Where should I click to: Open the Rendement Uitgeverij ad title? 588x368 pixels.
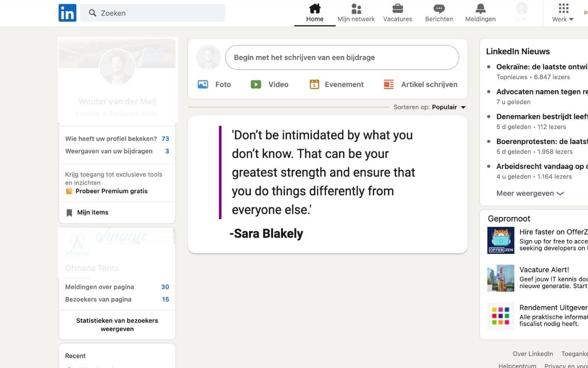[x=554, y=307]
